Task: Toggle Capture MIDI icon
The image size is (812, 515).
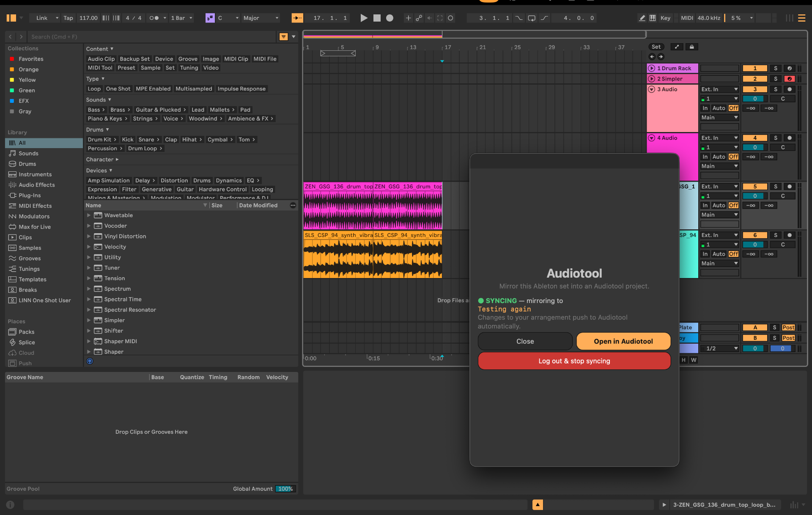Action: click(x=440, y=18)
